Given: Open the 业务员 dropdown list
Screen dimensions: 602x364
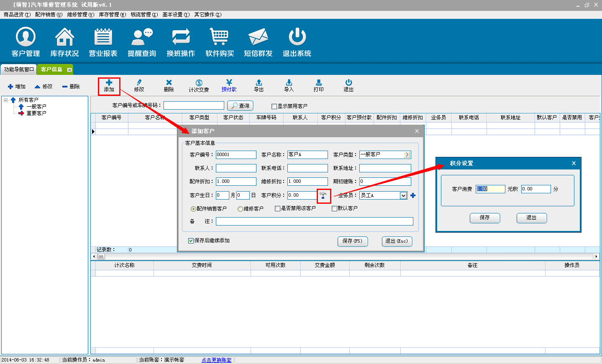Looking at the screenshot, I should click(403, 195).
